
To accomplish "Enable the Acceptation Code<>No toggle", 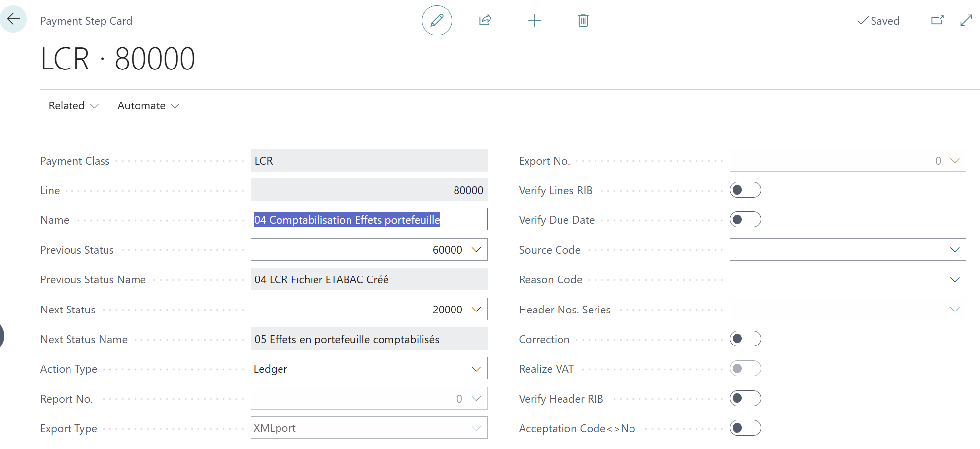I will point(745,428).
